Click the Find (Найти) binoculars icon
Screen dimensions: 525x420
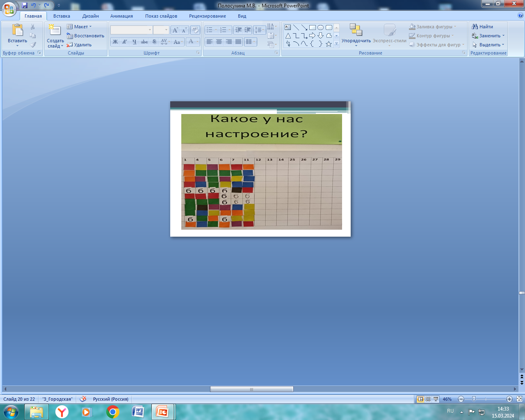point(475,27)
